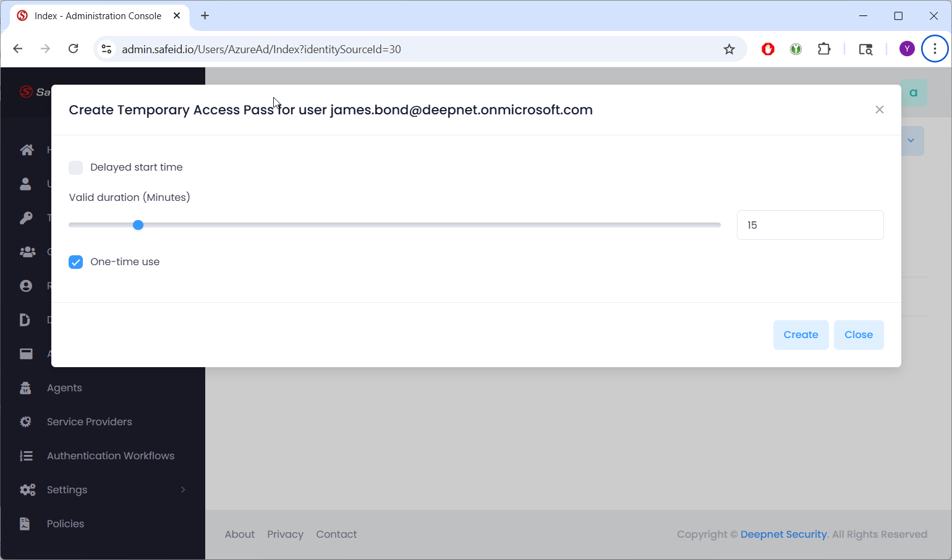Enable the Delayed start time checkbox
Image resolution: width=952 pixels, height=560 pixels.
click(76, 168)
